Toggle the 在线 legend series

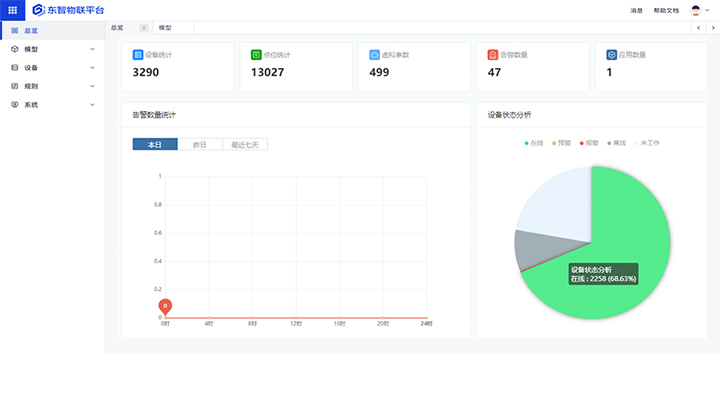tap(535, 143)
